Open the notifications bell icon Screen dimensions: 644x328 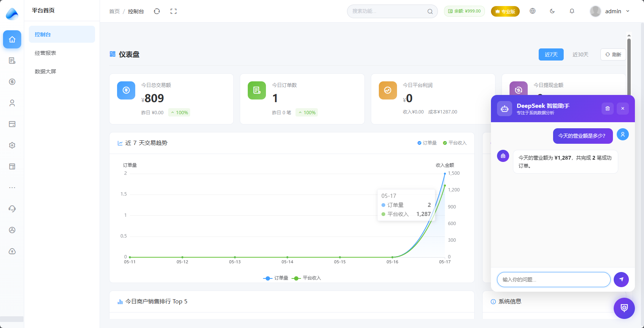(x=572, y=11)
